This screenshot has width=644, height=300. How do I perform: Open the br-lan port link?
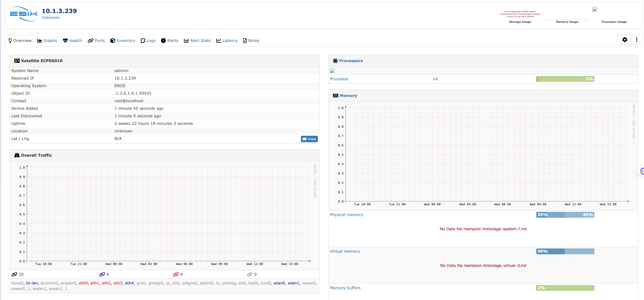pyautogui.click(x=32, y=283)
